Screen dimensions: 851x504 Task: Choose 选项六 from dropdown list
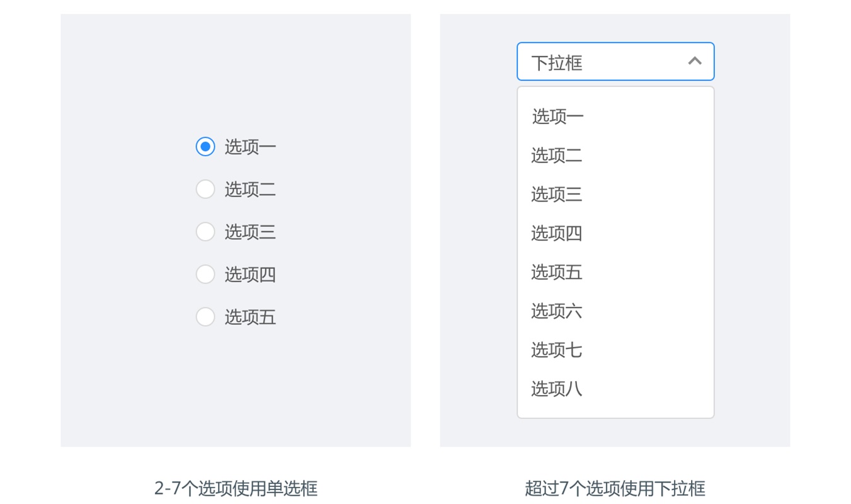615,311
